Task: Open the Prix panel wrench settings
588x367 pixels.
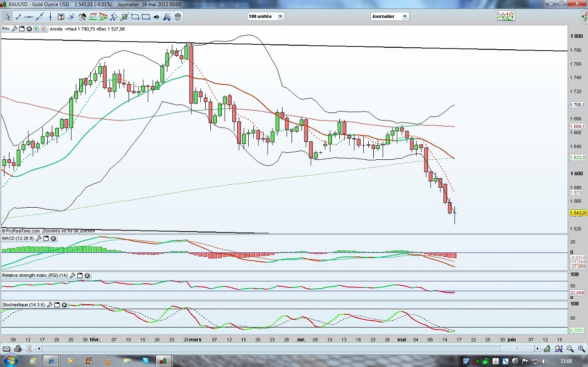Action: (x=14, y=29)
